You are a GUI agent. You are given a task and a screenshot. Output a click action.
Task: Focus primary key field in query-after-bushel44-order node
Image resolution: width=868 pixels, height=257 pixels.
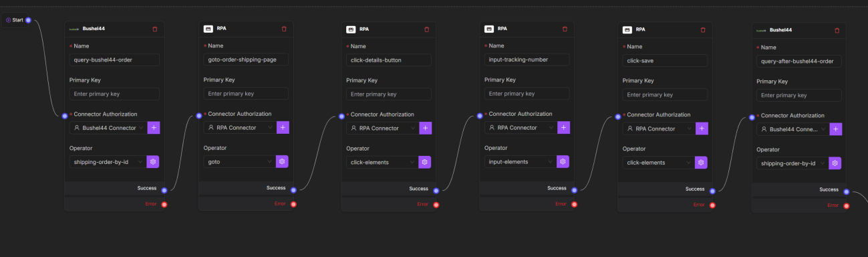tap(799, 96)
